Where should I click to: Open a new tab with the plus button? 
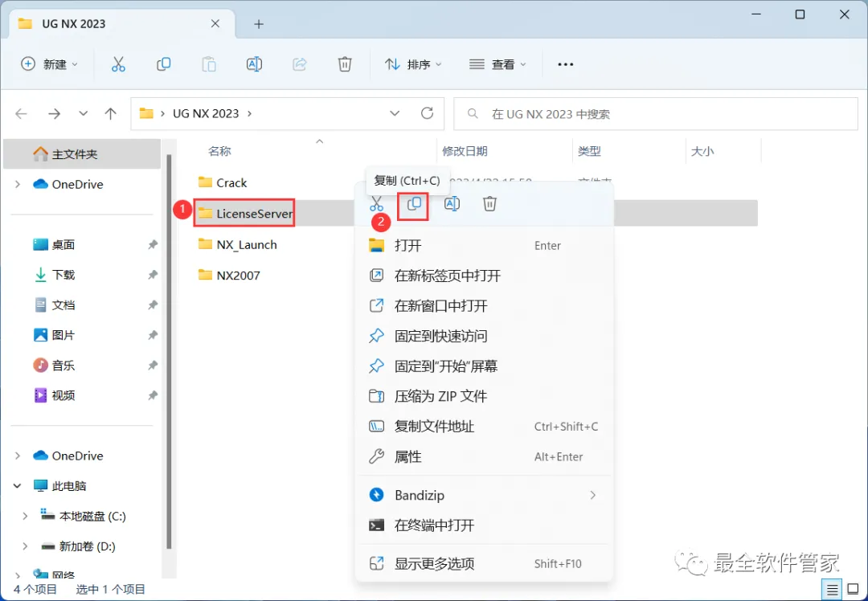tap(259, 24)
